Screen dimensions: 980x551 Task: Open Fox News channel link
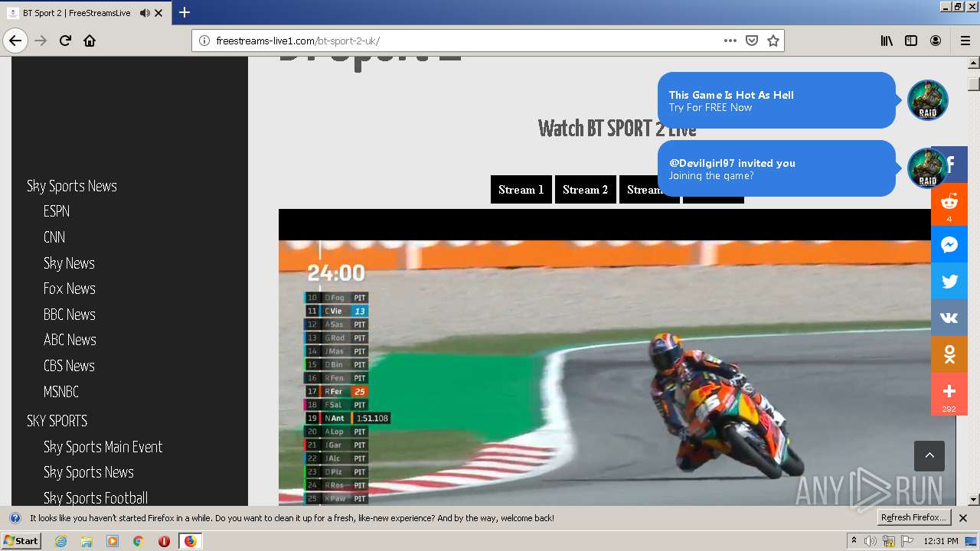click(70, 289)
